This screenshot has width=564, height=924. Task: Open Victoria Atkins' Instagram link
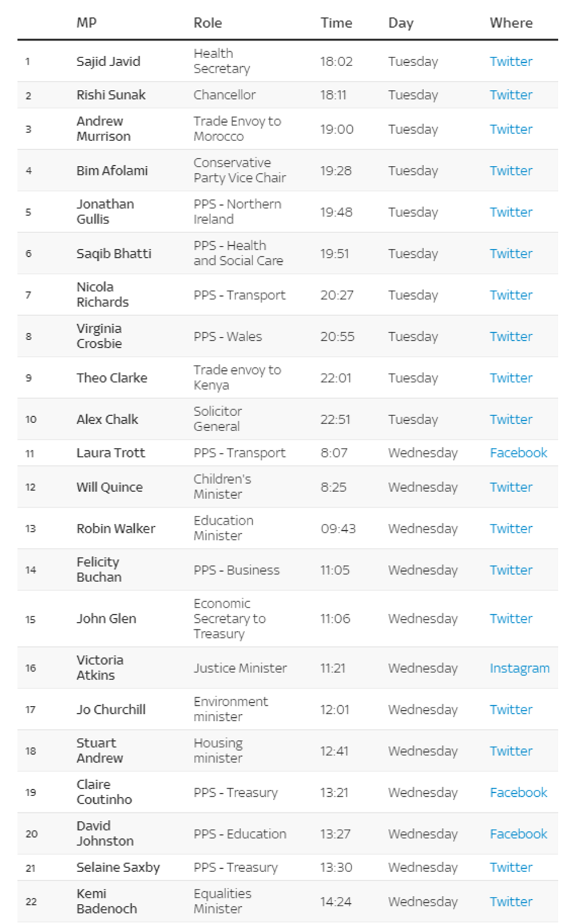pos(519,668)
